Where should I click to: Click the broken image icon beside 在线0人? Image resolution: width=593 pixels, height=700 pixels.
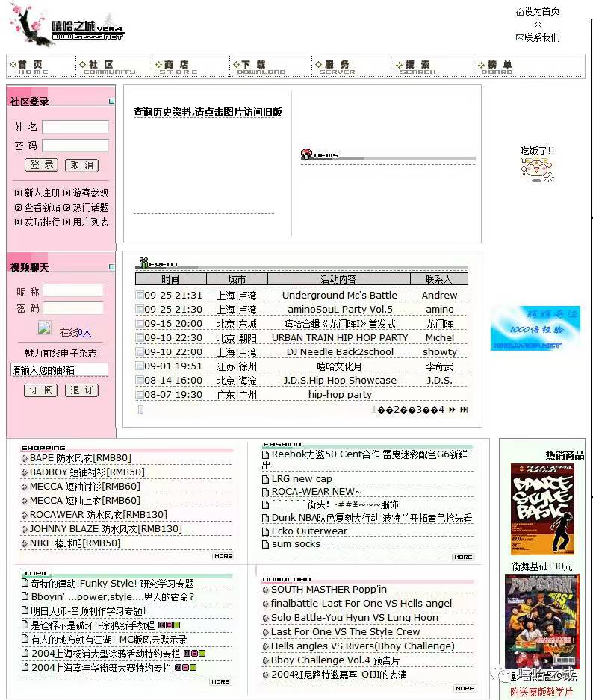coord(44,328)
